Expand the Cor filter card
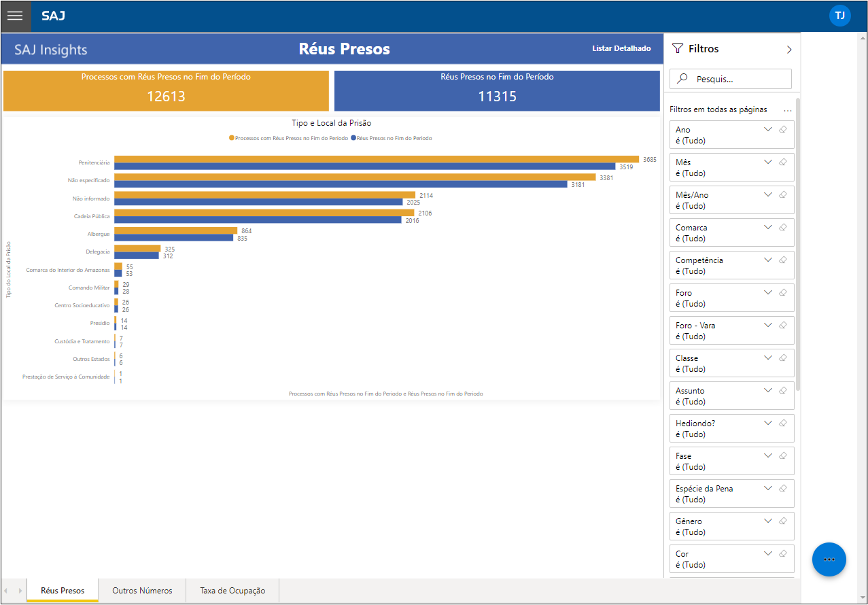This screenshot has width=868, height=605. [768, 553]
